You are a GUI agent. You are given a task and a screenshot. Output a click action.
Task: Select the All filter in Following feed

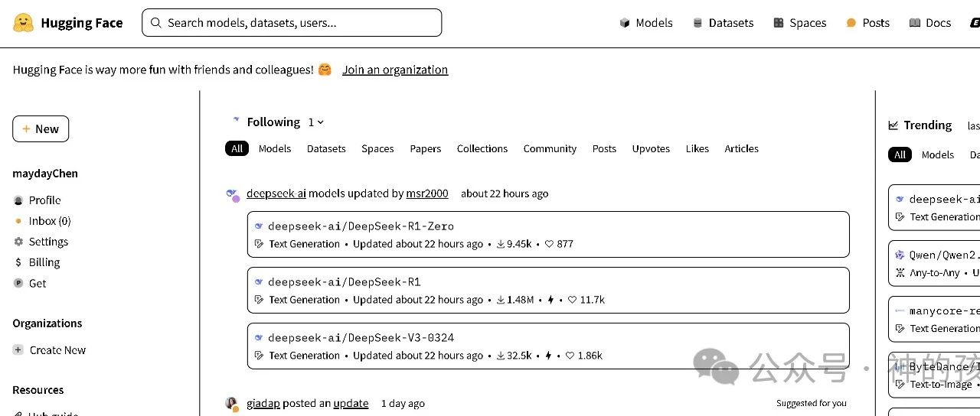[x=237, y=148]
